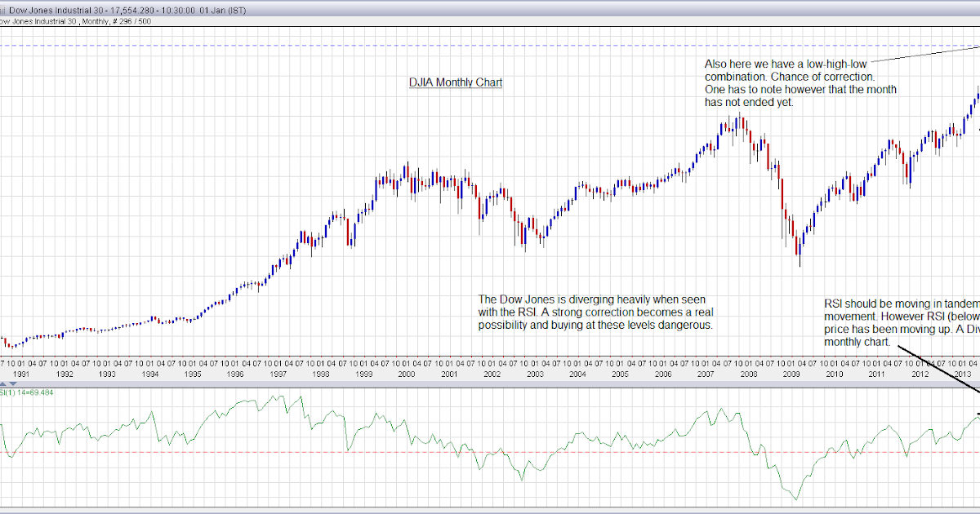Click the 'RSI should be moving in tandem' note
Screen dimensions: 980x514
(902, 323)
